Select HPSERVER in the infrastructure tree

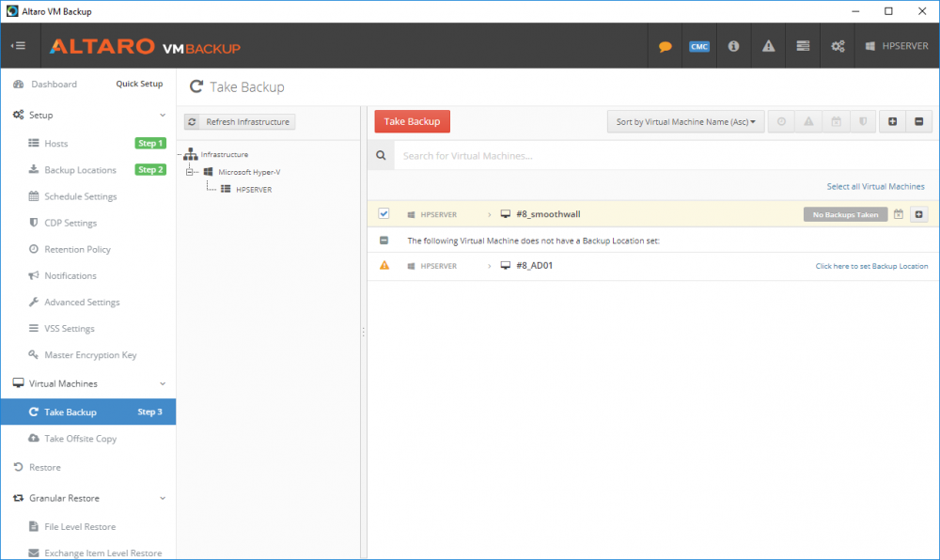pos(254,189)
